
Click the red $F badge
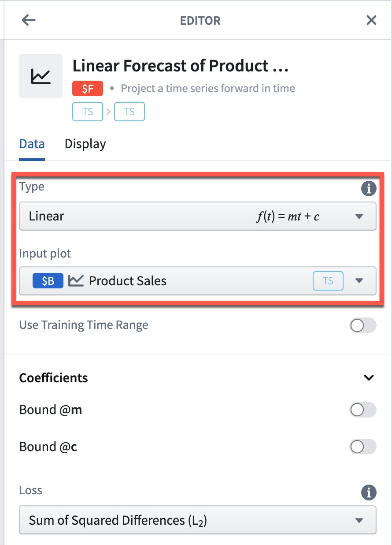pyautogui.click(x=88, y=89)
